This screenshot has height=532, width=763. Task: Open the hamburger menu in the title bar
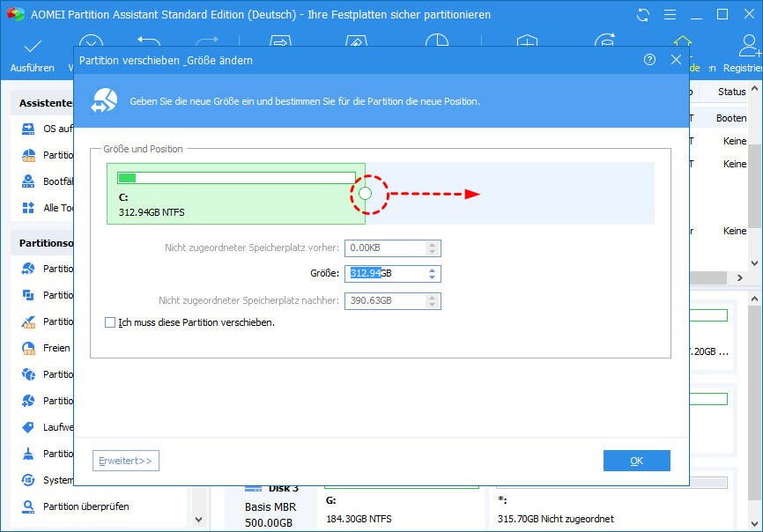672,15
